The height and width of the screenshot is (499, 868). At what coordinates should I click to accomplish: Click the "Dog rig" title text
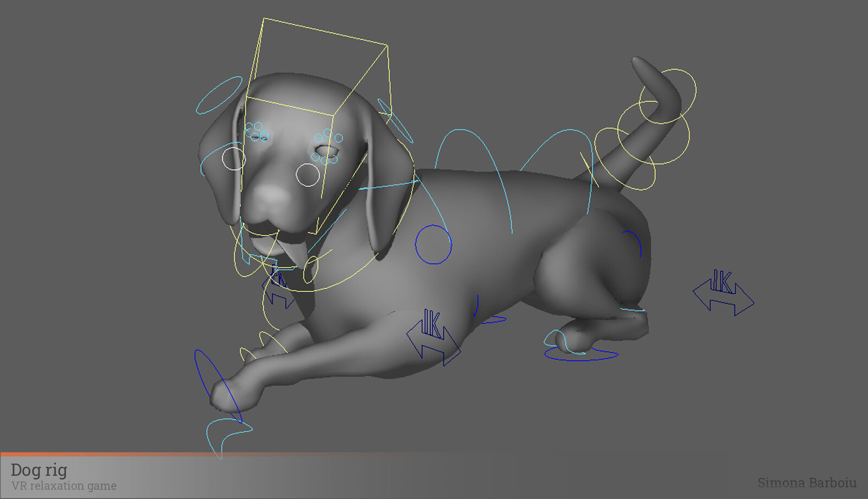[39, 470]
